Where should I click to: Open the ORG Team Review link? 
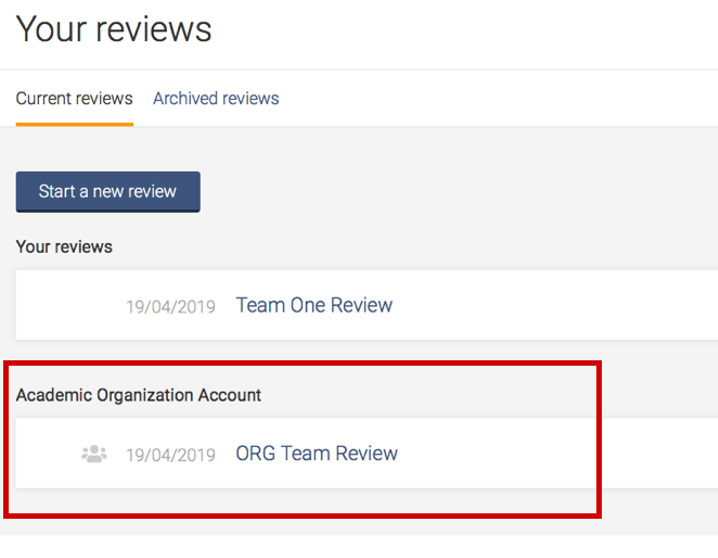[x=316, y=453]
